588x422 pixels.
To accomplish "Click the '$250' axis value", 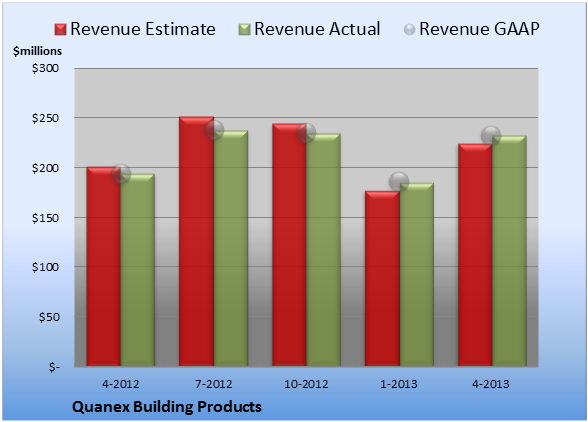I will [x=46, y=118].
